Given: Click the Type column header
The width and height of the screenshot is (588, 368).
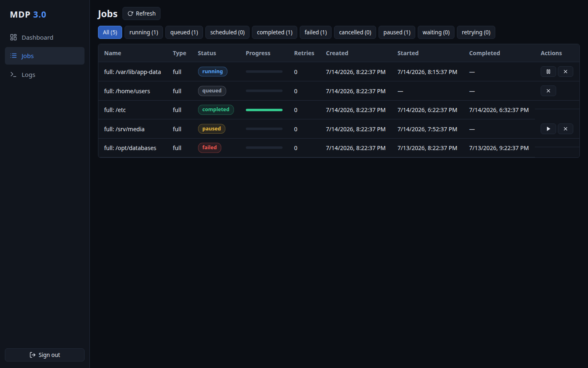Looking at the screenshot, I should point(179,53).
